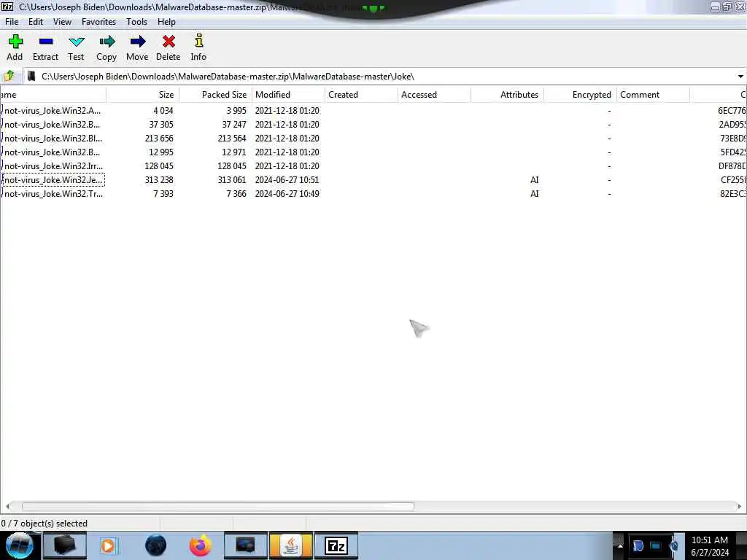The width and height of the screenshot is (747, 560).
Task: Select file not-virus_Joke.Win32.Irr...
Action: [53, 166]
